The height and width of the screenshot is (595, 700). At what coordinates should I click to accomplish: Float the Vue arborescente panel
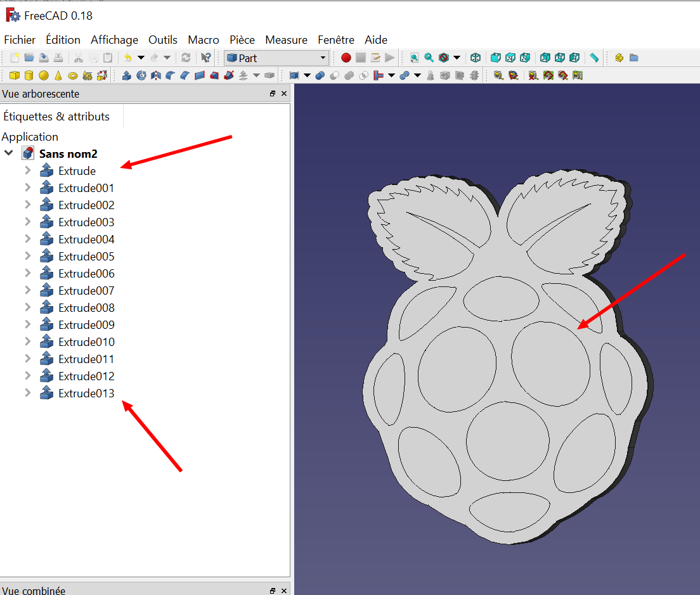(x=273, y=94)
